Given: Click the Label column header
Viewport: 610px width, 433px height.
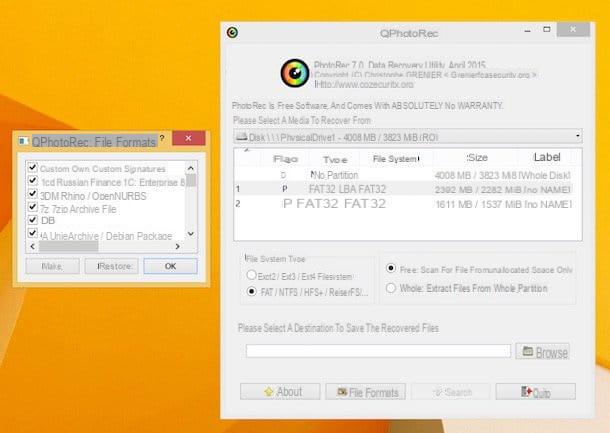Looking at the screenshot, I should pyautogui.click(x=547, y=157).
